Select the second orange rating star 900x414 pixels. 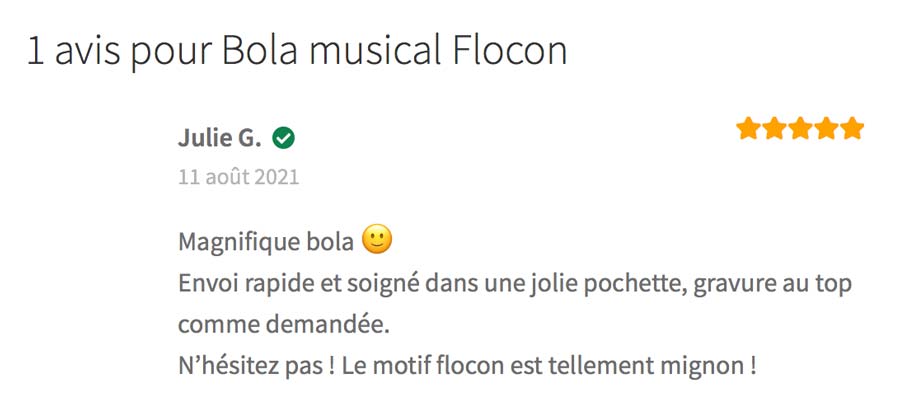(x=774, y=128)
